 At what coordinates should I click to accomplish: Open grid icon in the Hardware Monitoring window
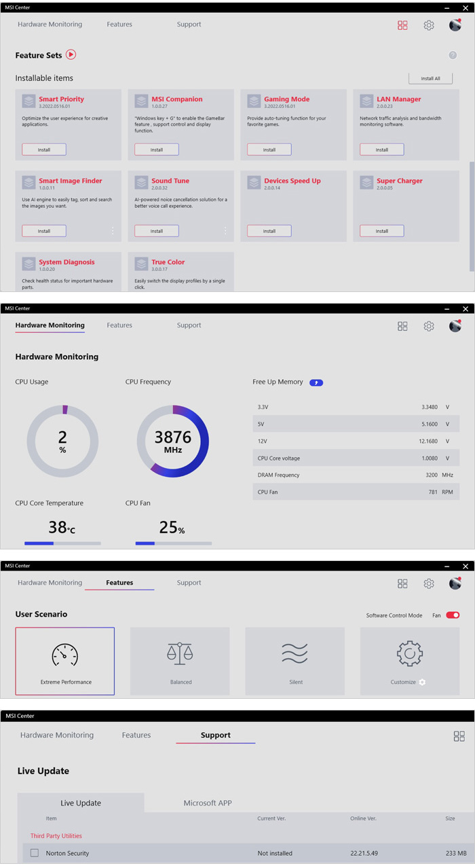(x=402, y=326)
